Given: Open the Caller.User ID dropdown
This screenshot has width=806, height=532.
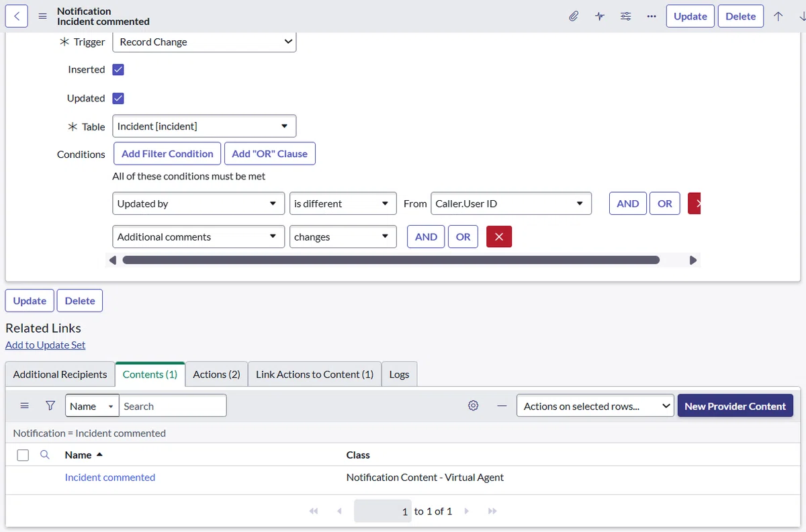Looking at the screenshot, I should tap(511, 204).
